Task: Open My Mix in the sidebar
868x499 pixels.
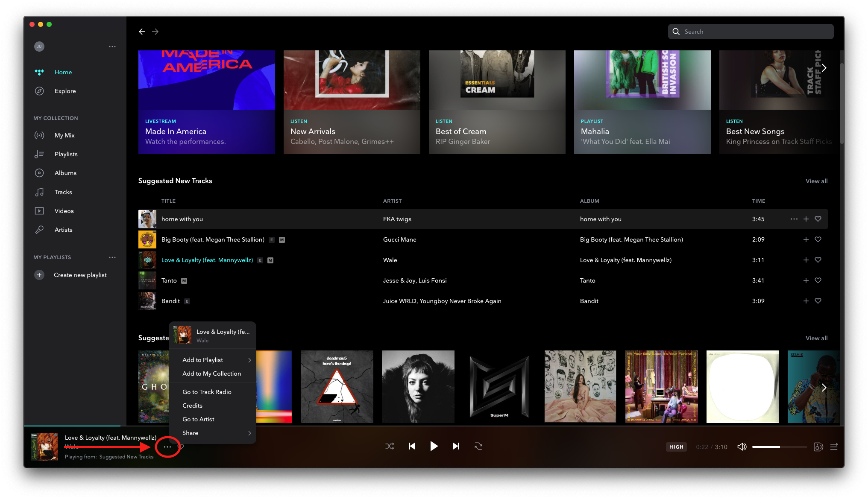Action: (x=65, y=135)
